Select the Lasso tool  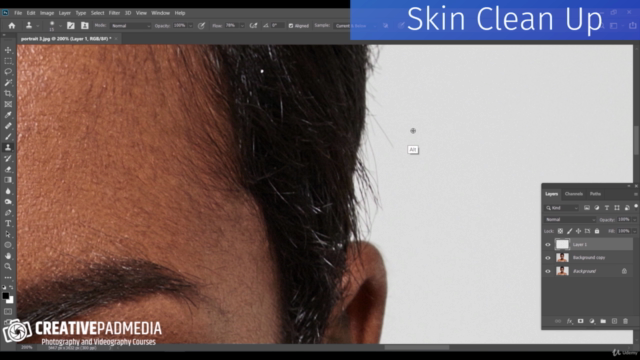coord(8,71)
